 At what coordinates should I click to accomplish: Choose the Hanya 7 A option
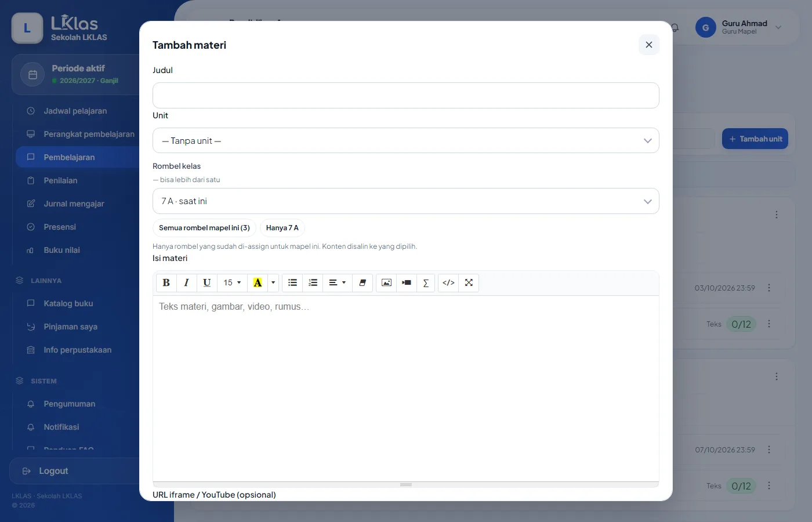[282, 228]
